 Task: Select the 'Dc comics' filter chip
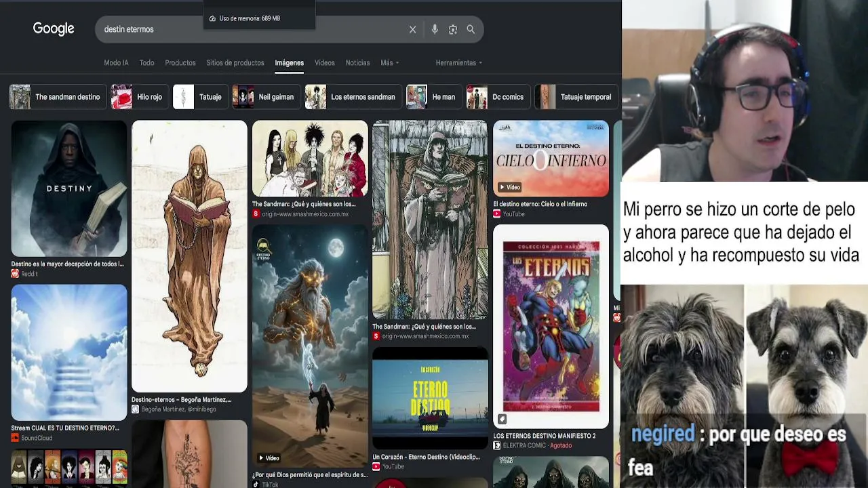coord(498,97)
